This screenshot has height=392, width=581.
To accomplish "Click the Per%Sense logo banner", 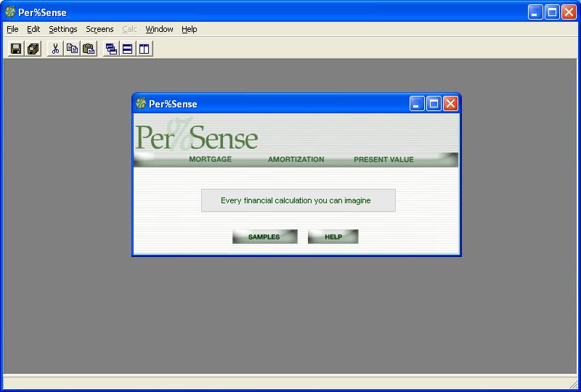I will (196, 136).
